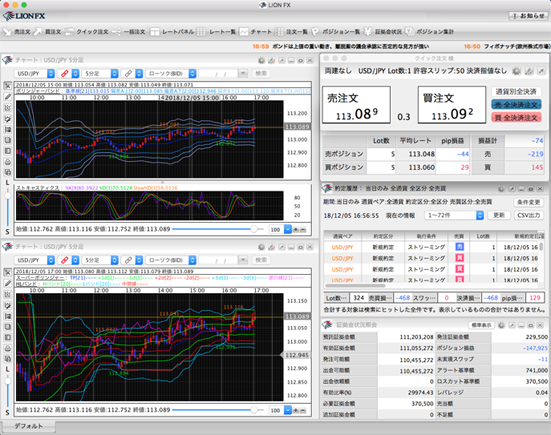
Task: Open quick order window color palette icon
Action: (529, 71)
